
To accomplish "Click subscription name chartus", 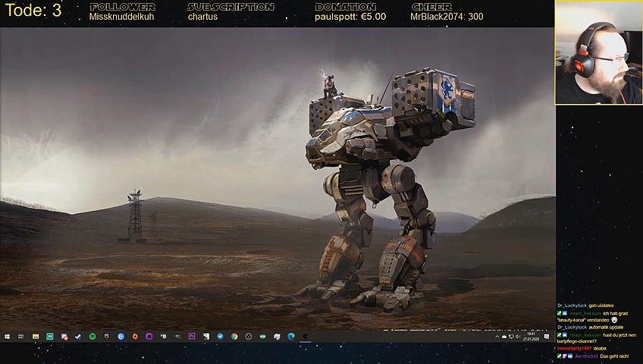I will pos(202,17).
